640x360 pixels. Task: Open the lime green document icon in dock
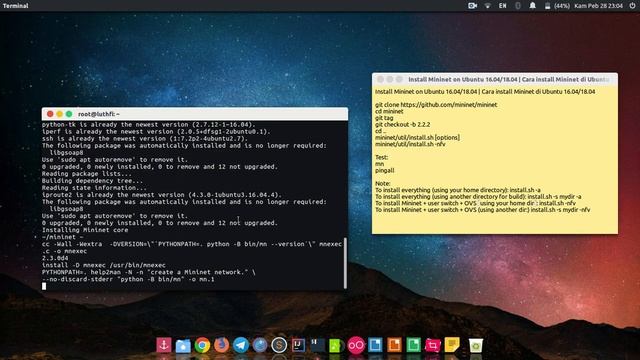point(336,345)
